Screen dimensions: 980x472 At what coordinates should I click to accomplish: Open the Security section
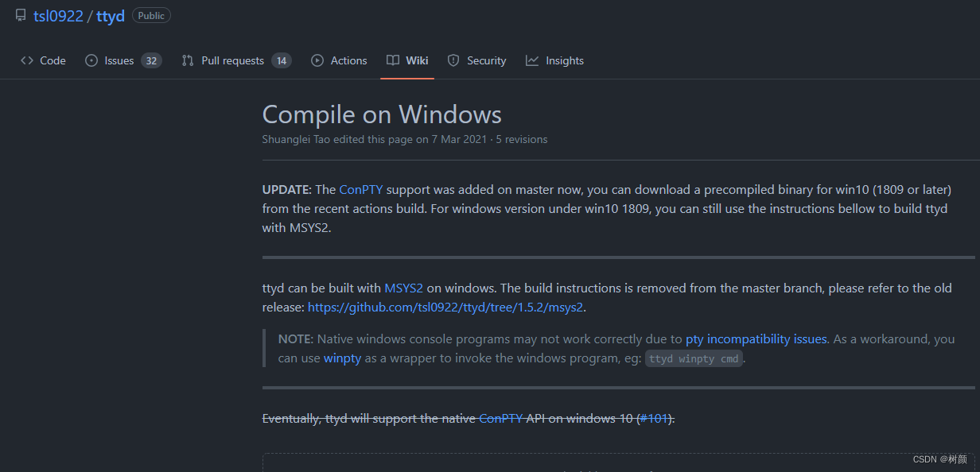point(484,60)
